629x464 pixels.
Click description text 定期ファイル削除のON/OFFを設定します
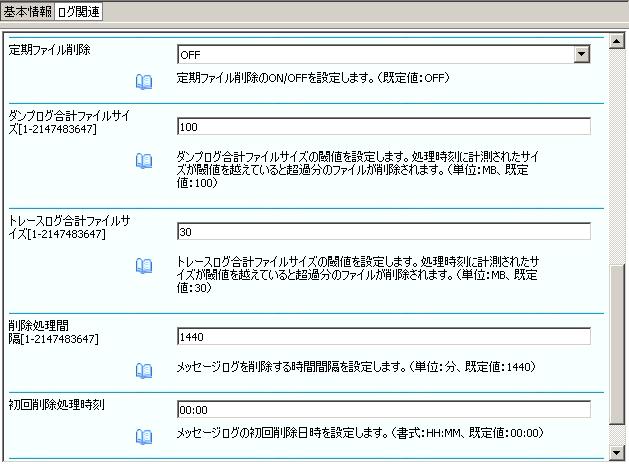pos(313,77)
